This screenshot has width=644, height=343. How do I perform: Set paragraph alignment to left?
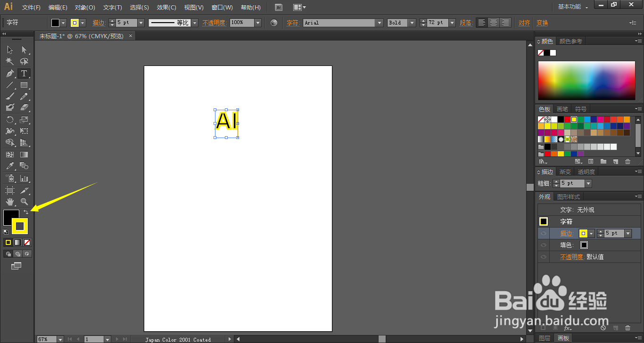481,23
